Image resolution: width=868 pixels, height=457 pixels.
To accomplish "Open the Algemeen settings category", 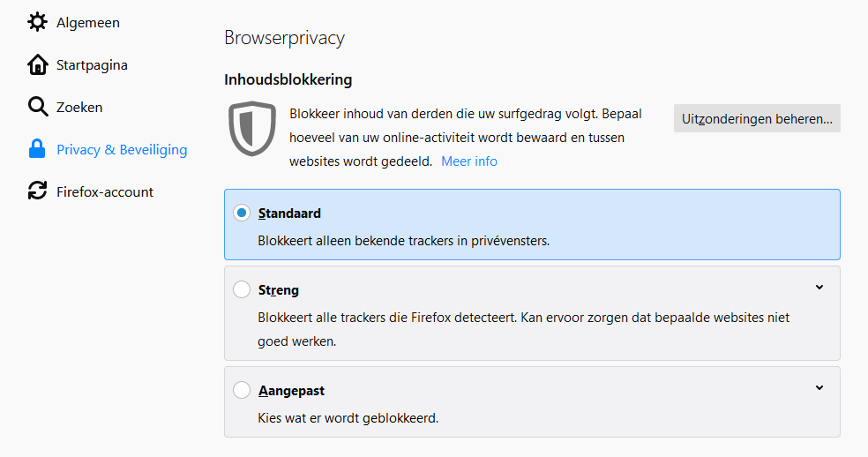I will (88, 22).
